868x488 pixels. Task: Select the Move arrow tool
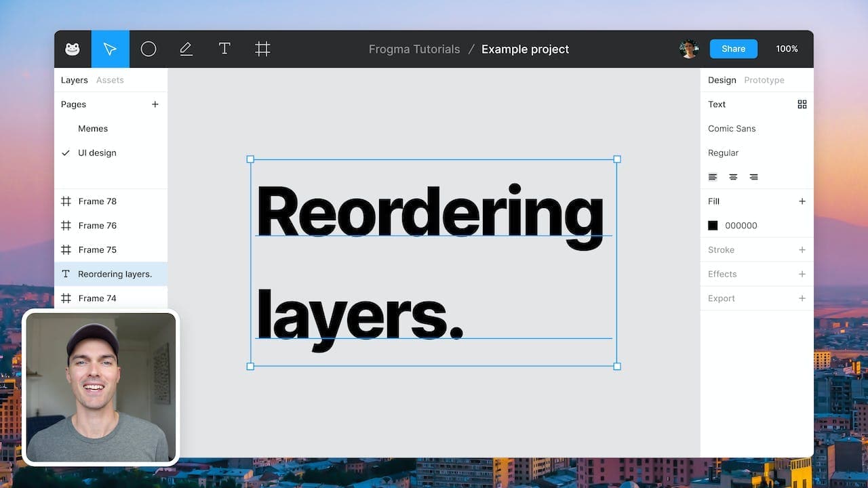tap(110, 49)
